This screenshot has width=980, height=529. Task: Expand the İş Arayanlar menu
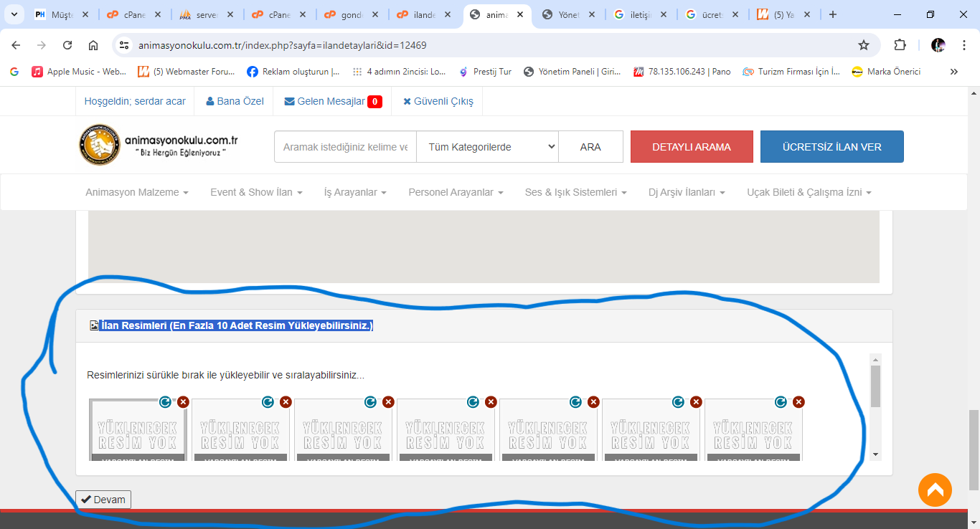355,192
